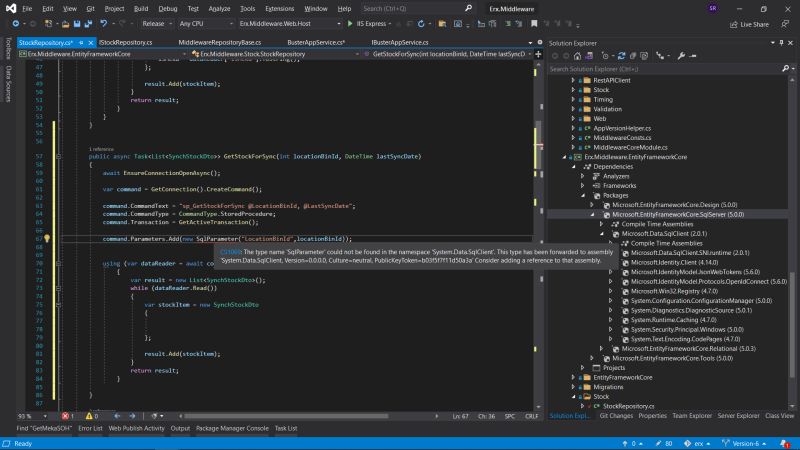The image size is (800, 450).
Task: Switch to the Git Changes tab
Action: click(616, 416)
